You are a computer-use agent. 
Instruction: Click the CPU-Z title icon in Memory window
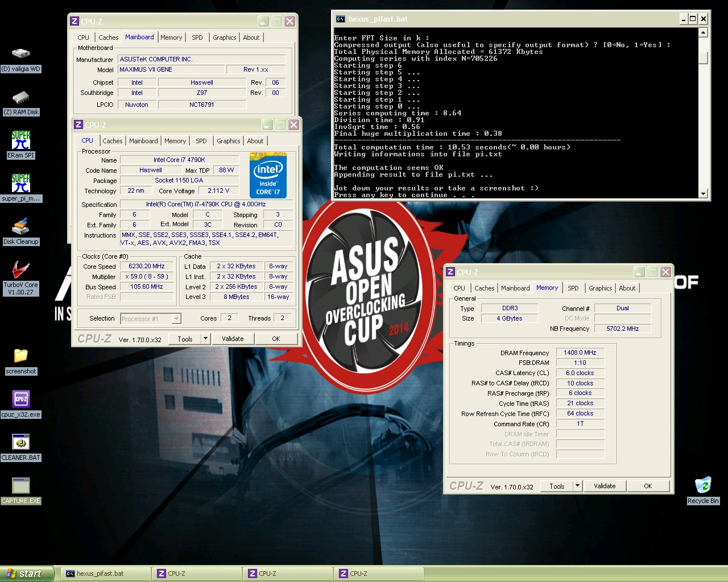tap(450, 272)
